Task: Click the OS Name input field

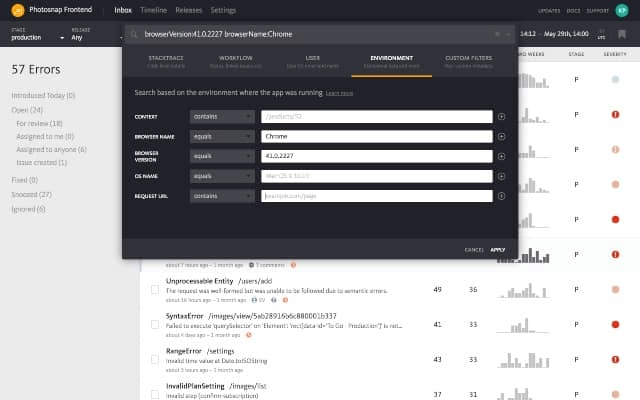Action: click(377, 176)
